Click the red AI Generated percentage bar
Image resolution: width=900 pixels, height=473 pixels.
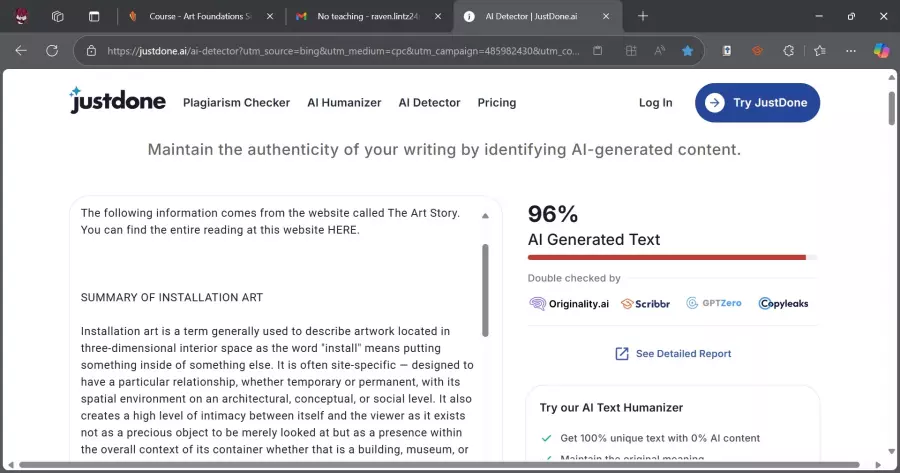[x=667, y=258]
